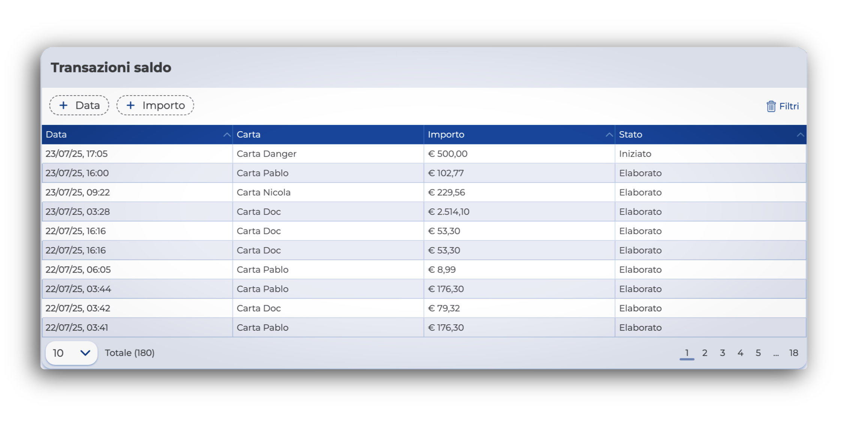This screenshot has height=432, width=868.
Task: Sort by Data column arrow
Action: [x=226, y=135]
